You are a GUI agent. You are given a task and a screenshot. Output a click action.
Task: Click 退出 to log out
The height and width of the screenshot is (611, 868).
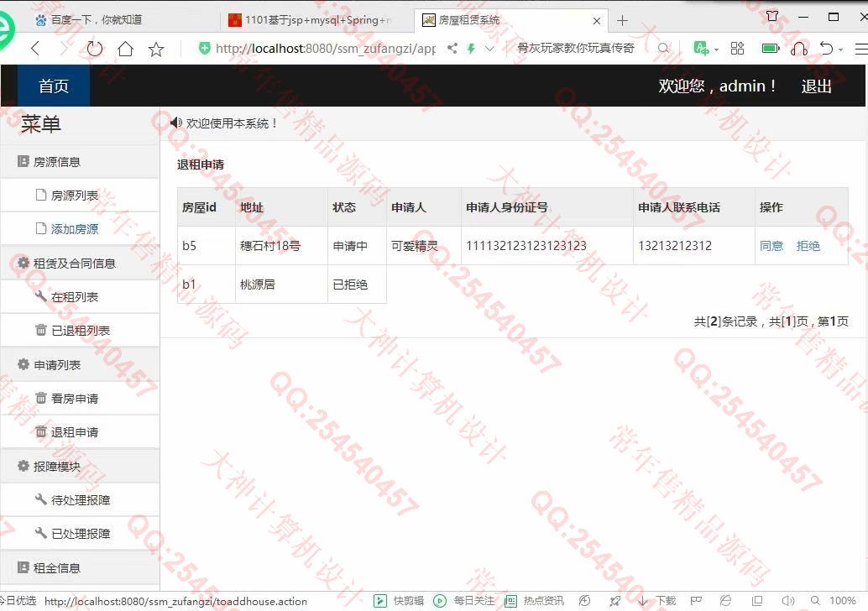click(x=816, y=86)
